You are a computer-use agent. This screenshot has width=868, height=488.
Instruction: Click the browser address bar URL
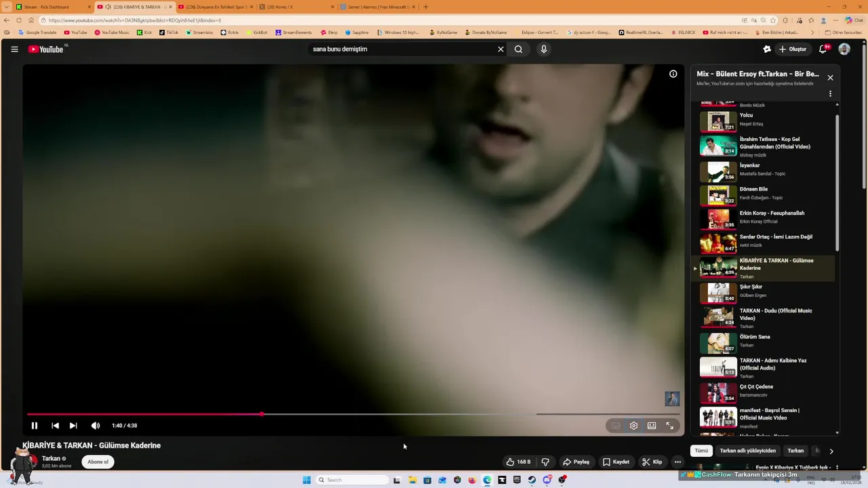(x=134, y=20)
